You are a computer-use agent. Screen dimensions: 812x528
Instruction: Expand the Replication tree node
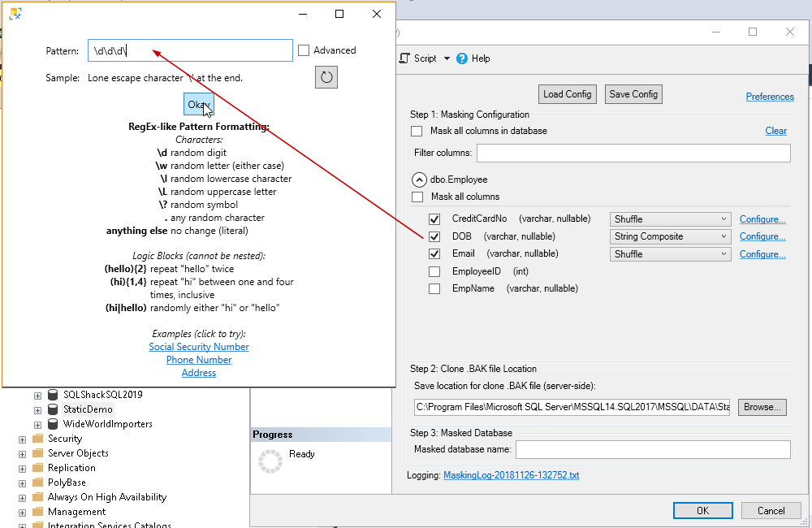(x=22, y=469)
